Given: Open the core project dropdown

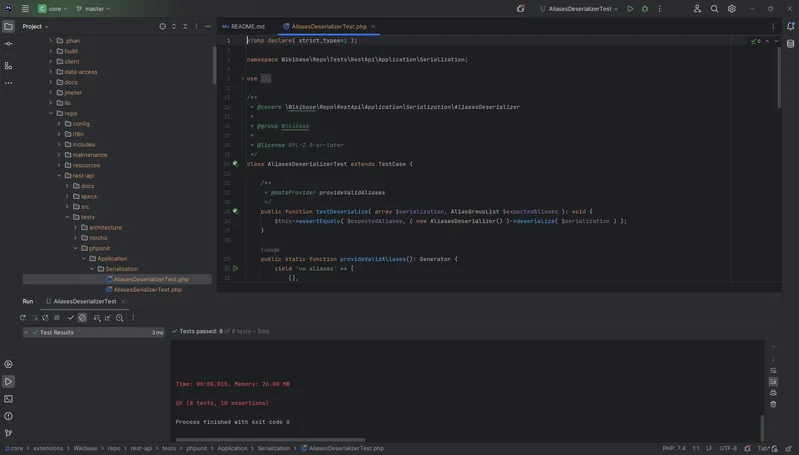Looking at the screenshot, I should tap(52, 9).
